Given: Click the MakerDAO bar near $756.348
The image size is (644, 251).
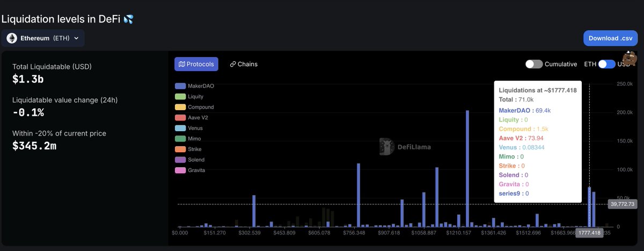Looking at the screenshot, I should 358,195.
